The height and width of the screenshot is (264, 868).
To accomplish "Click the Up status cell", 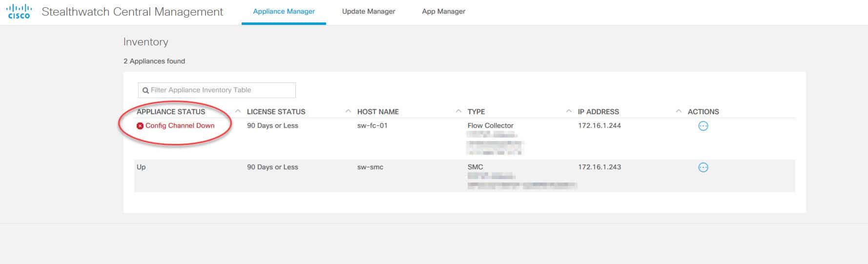I will (x=141, y=167).
